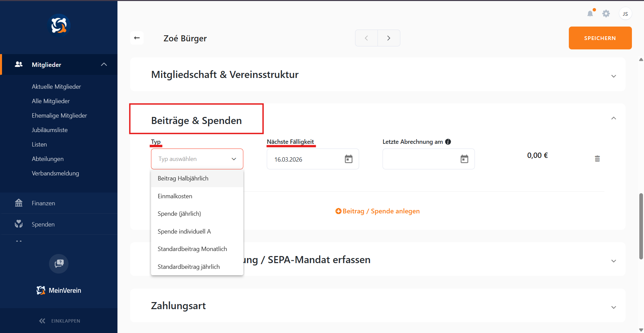Go back using the left arrow icon

137,38
